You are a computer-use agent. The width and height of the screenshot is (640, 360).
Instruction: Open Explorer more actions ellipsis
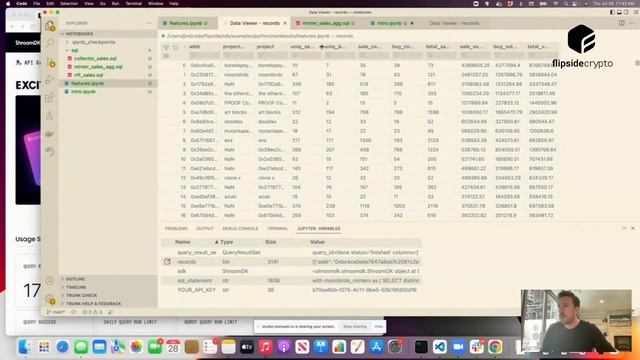pyautogui.click(x=149, y=23)
